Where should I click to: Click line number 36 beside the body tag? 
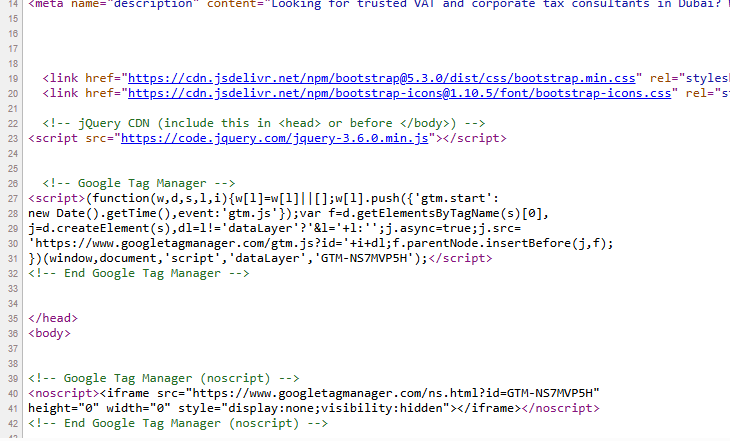14,333
